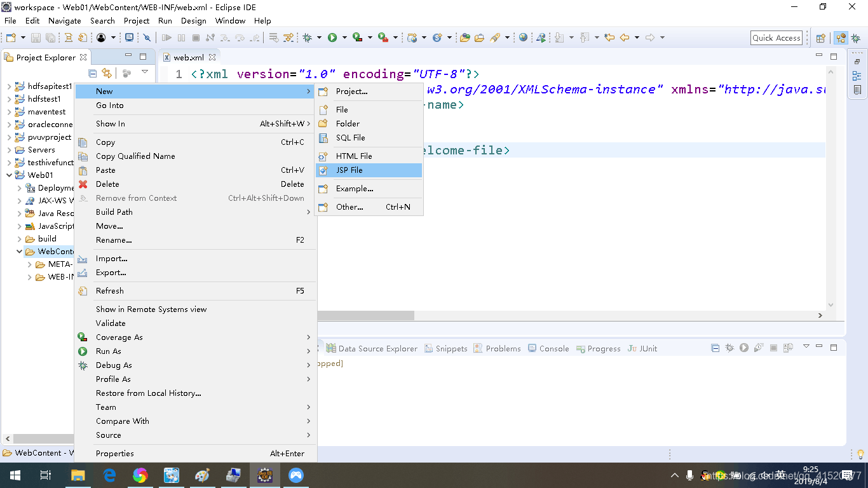Select the Java EE perspective icon
This screenshot has width=868, height=488.
(841, 37)
